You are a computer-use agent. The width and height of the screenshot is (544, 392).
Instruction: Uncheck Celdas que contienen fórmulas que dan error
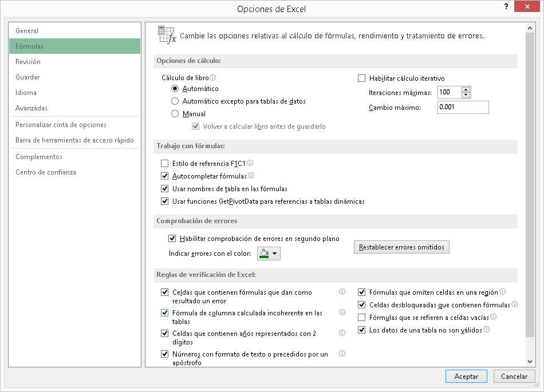coord(164,292)
